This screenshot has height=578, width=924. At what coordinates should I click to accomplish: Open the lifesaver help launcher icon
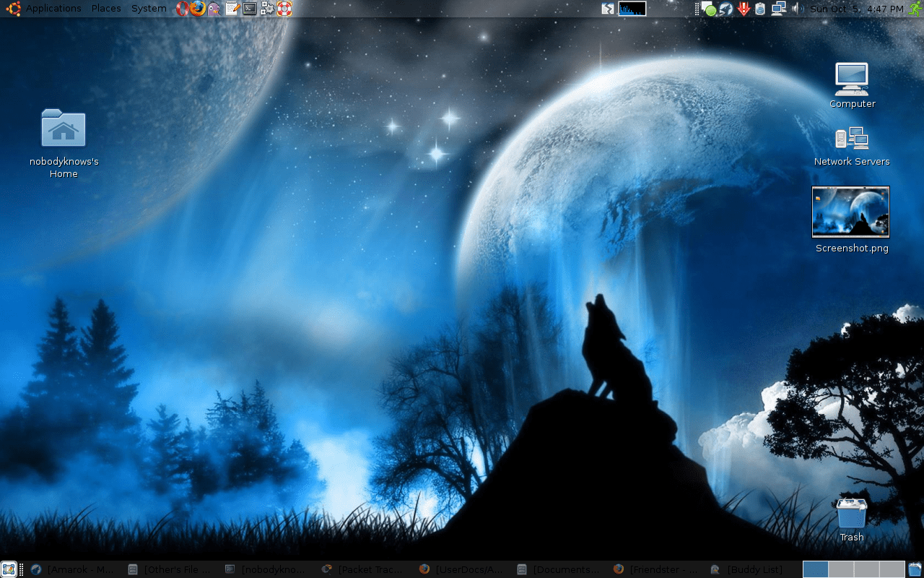284,9
